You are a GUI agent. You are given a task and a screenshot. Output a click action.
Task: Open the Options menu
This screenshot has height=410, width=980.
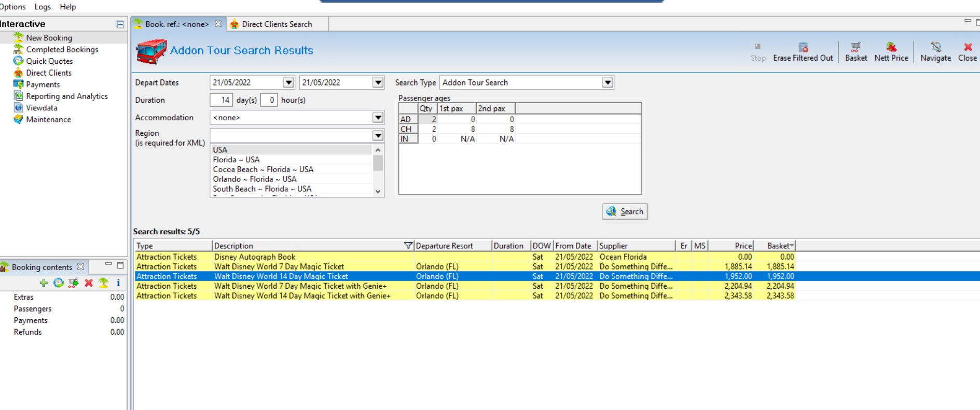pos(12,7)
